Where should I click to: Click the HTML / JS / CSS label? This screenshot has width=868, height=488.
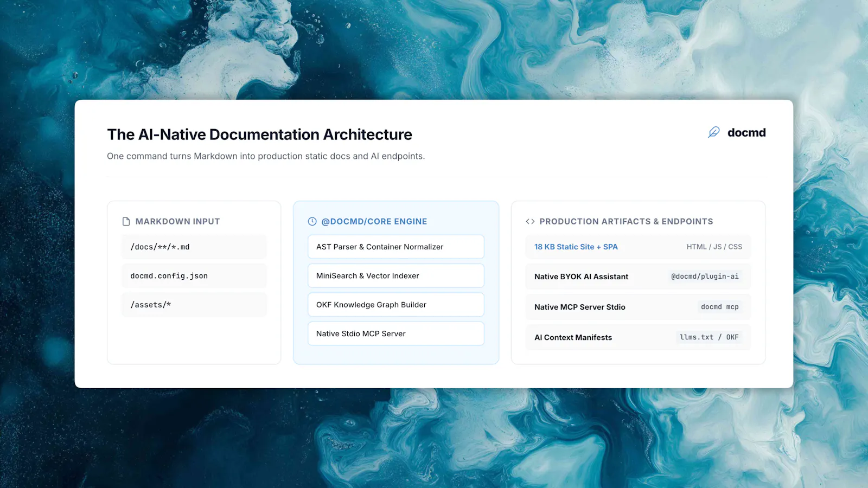click(714, 247)
